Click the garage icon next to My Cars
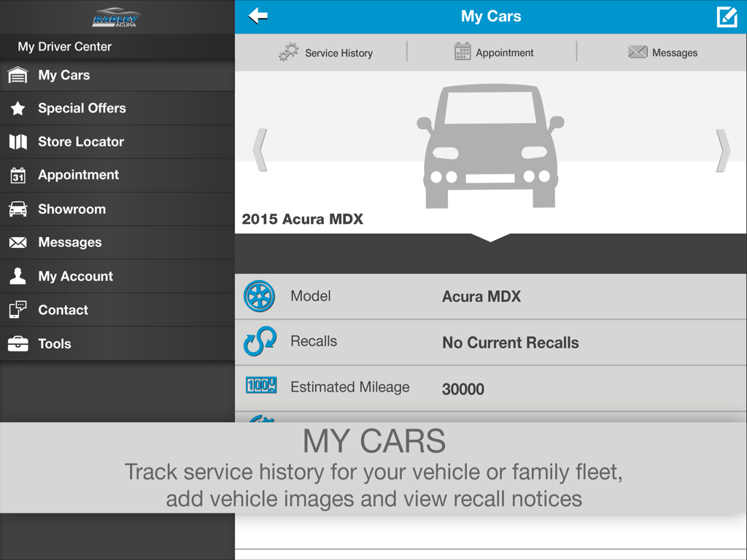The image size is (747, 560). [18, 75]
